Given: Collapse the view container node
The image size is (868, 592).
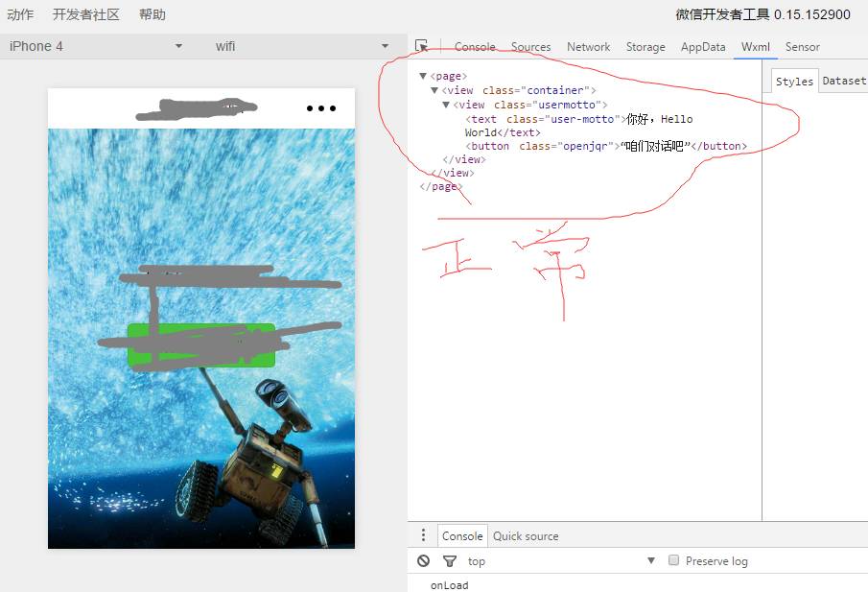Looking at the screenshot, I should pos(434,90).
